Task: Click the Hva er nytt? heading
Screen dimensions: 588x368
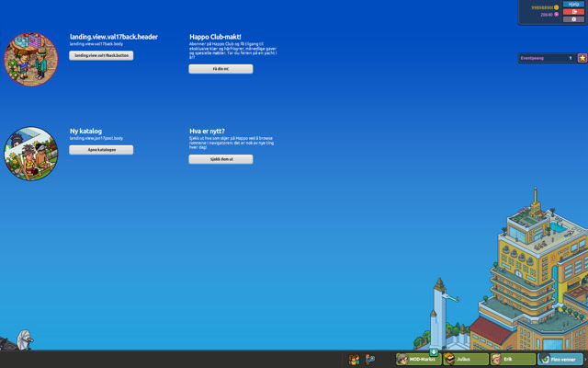Action: pos(207,131)
